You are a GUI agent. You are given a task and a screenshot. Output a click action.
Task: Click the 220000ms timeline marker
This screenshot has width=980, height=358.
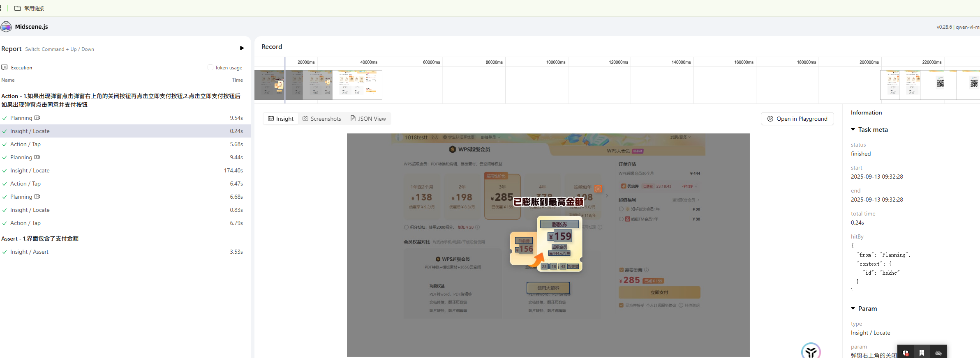point(931,62)
